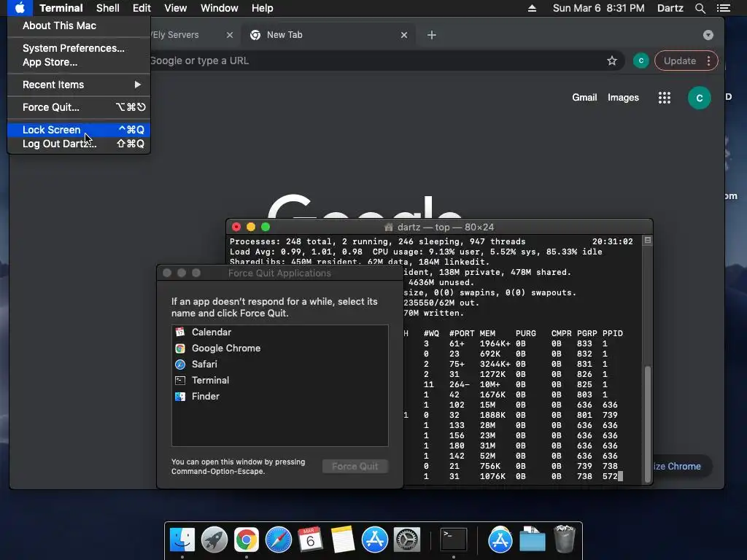Switch to the New Tab tab

329,35
